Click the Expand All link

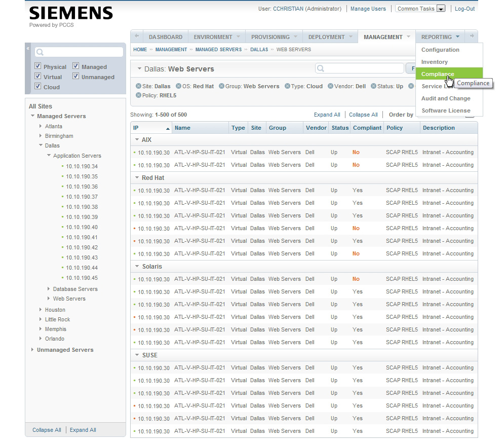coord(327,115)
